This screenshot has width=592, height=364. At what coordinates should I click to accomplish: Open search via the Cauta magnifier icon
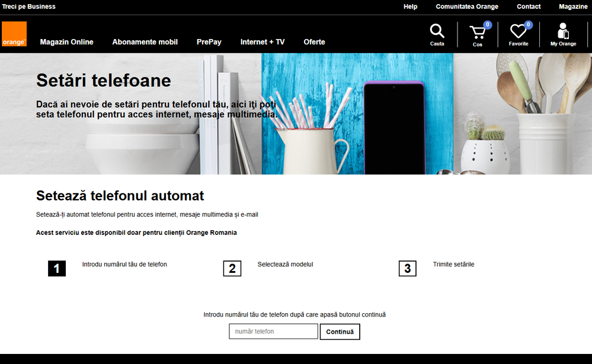437,33
